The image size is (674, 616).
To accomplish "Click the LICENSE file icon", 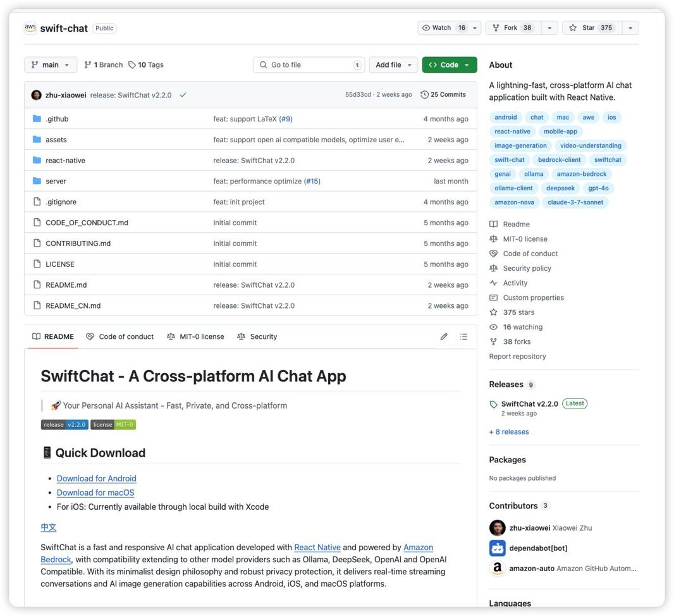I will [x=37, y=264].
